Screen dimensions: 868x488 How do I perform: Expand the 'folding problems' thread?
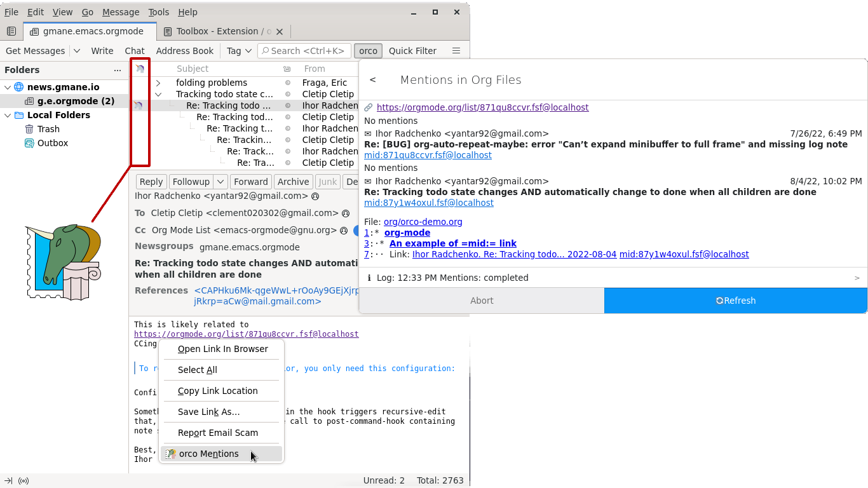click(158, 83)
